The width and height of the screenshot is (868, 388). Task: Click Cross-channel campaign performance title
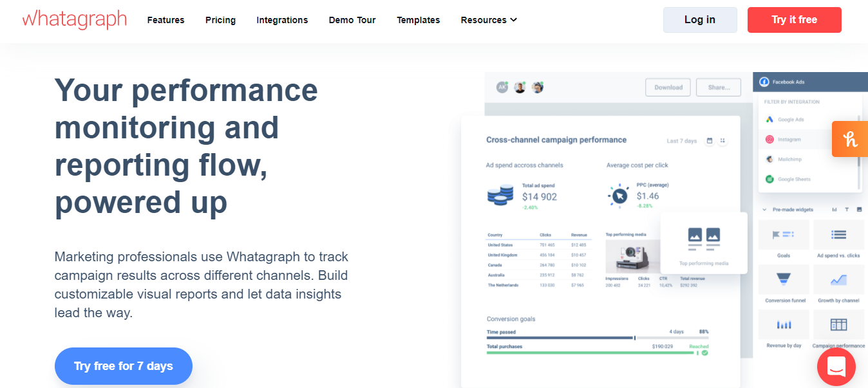click(x=556, y=140)
